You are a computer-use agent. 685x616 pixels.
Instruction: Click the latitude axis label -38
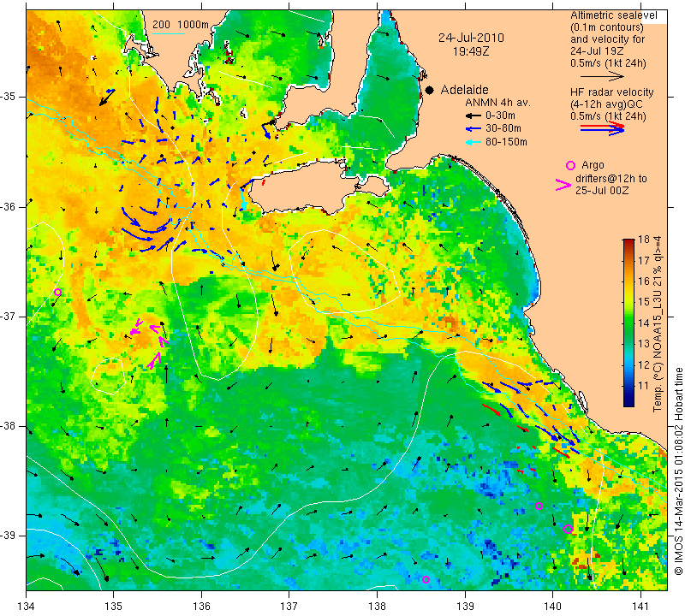[x=8, y=426]
